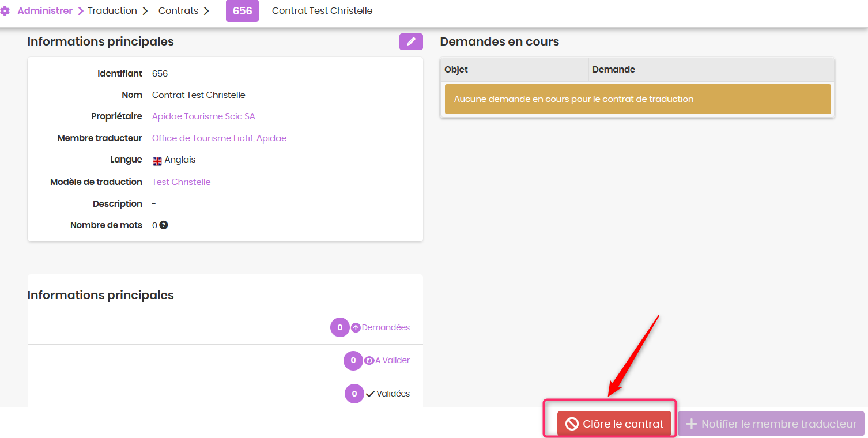Click the up-arrow icon beside Demandées
The height and width of the screenshot is (438, 868).
point(356,327)
